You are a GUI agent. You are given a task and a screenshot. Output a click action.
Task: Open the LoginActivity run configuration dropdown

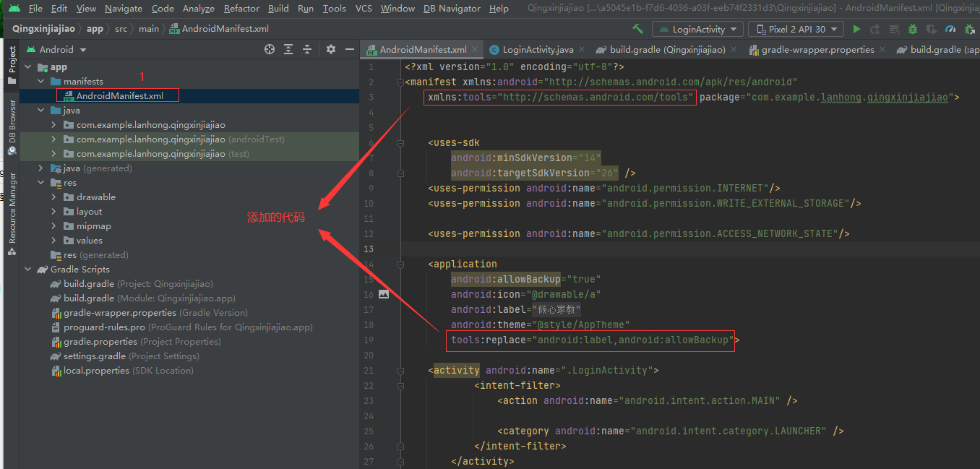(697, 30)
